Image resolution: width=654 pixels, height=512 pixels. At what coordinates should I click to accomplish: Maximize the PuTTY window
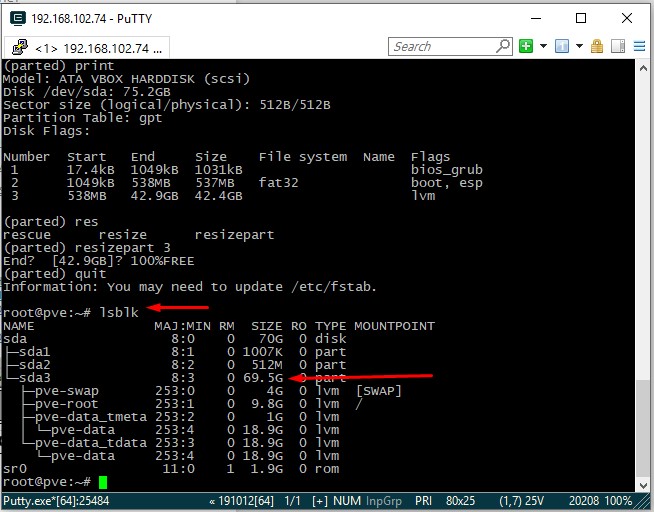point(581,18)
